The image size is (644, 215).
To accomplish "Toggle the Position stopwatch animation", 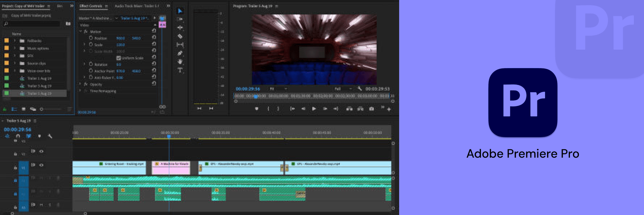I will tap(91, 38).
